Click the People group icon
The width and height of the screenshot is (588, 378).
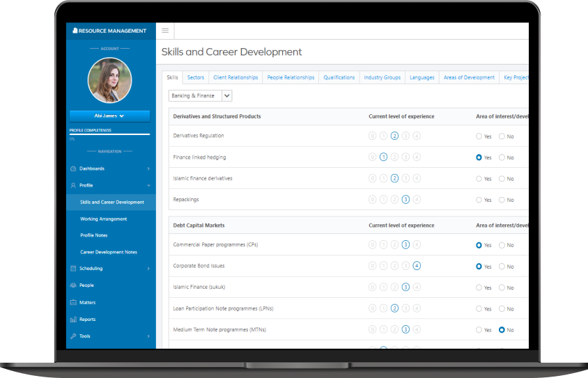(73, 285)
